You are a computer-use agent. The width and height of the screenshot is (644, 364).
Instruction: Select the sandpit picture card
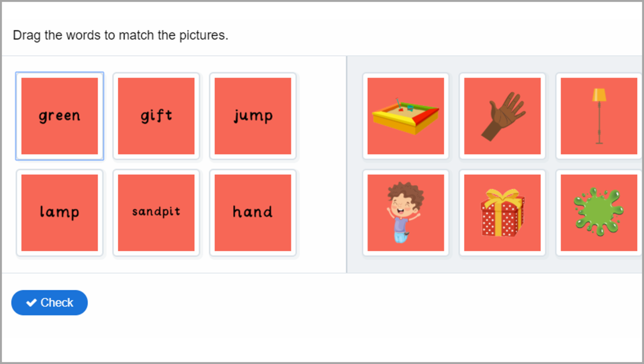(405, 116)
